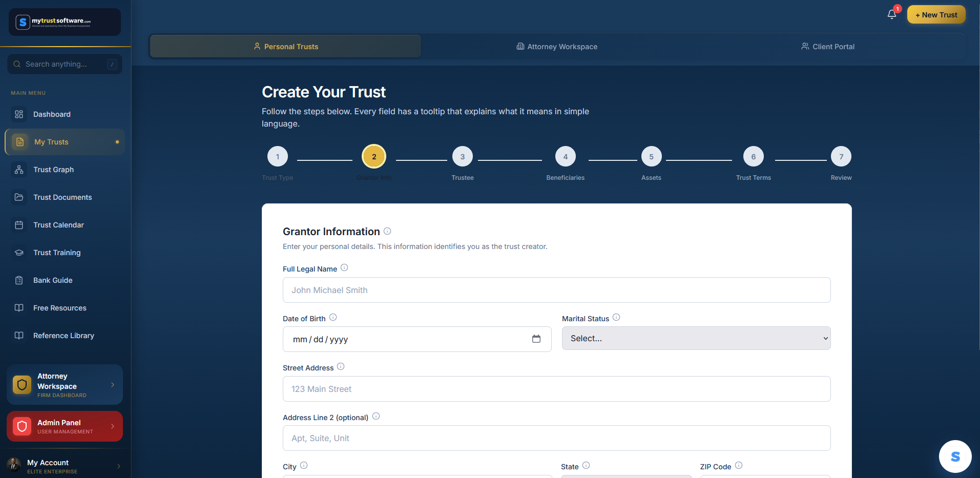Show the Marital Status info tooltip
The width and height of the screenshot is (980, 478).
point(616,317)
